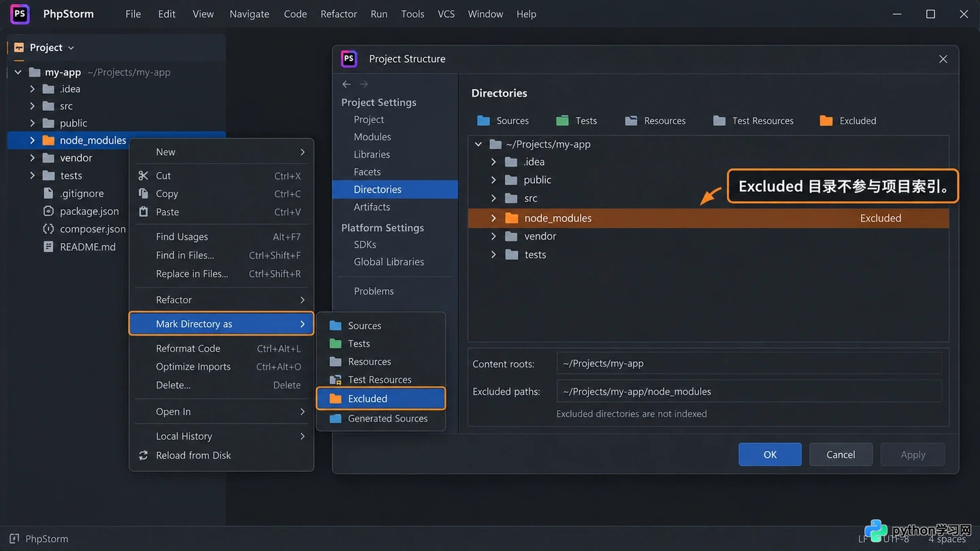Click the orange Excluded folder icon in submenu

336,399
